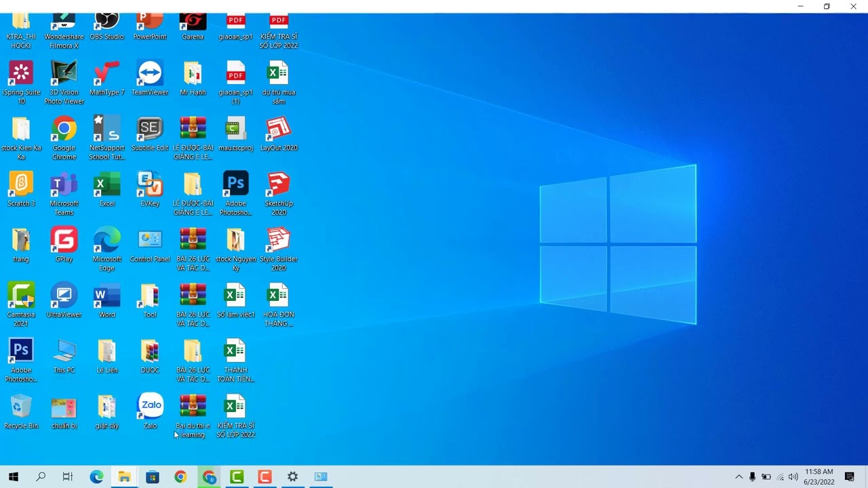Launch Wondershare Filmora X shortcut
The image size is (868, 488).
tap(64, 31)
